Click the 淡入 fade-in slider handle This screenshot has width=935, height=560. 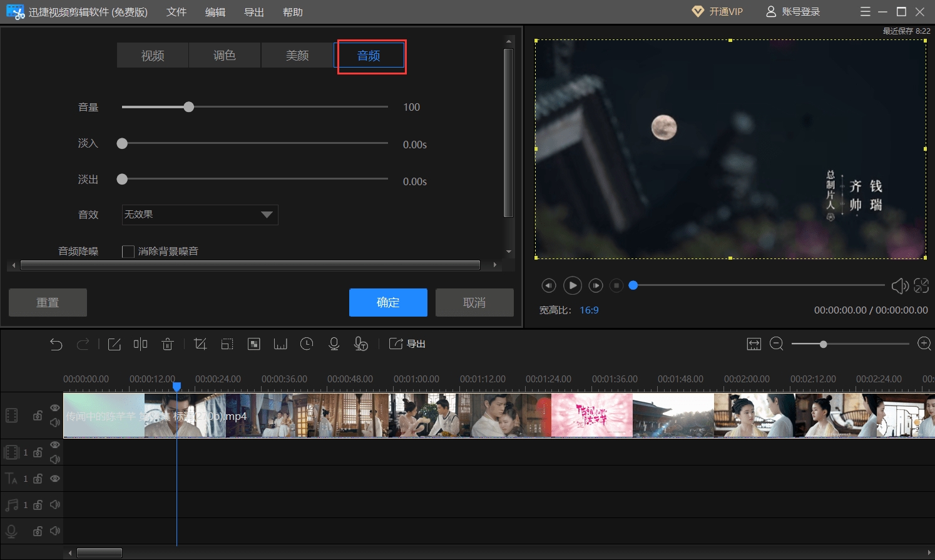click(123, 143)
